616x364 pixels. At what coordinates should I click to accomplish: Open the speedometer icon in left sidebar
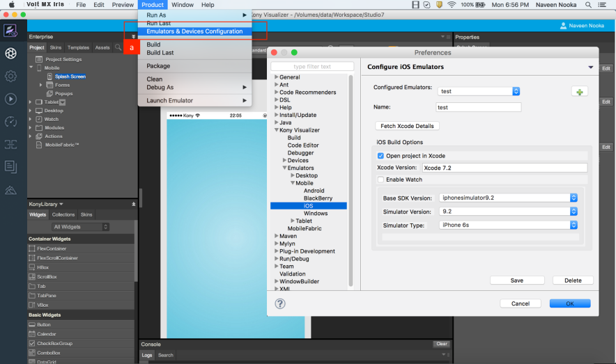10,122
